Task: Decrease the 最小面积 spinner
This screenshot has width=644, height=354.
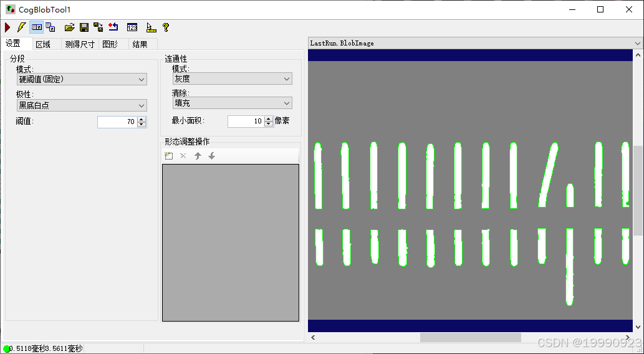Action: click(x=269, y=124)
